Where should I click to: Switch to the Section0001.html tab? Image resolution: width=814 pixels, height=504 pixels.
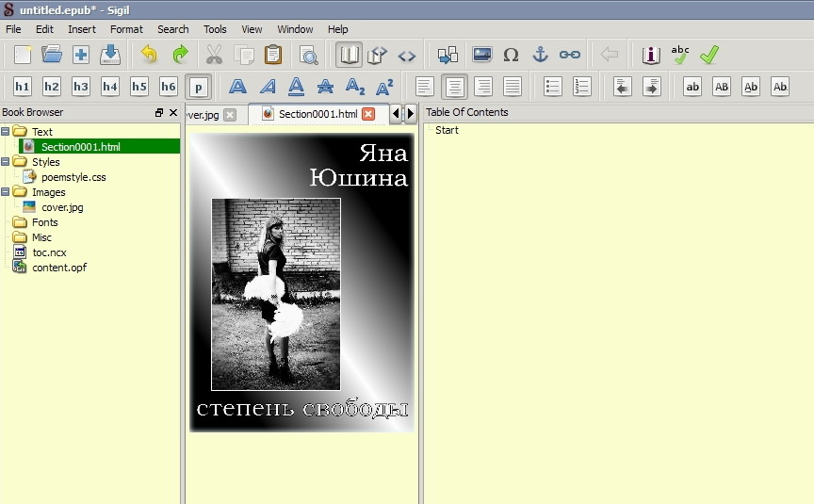317,114
